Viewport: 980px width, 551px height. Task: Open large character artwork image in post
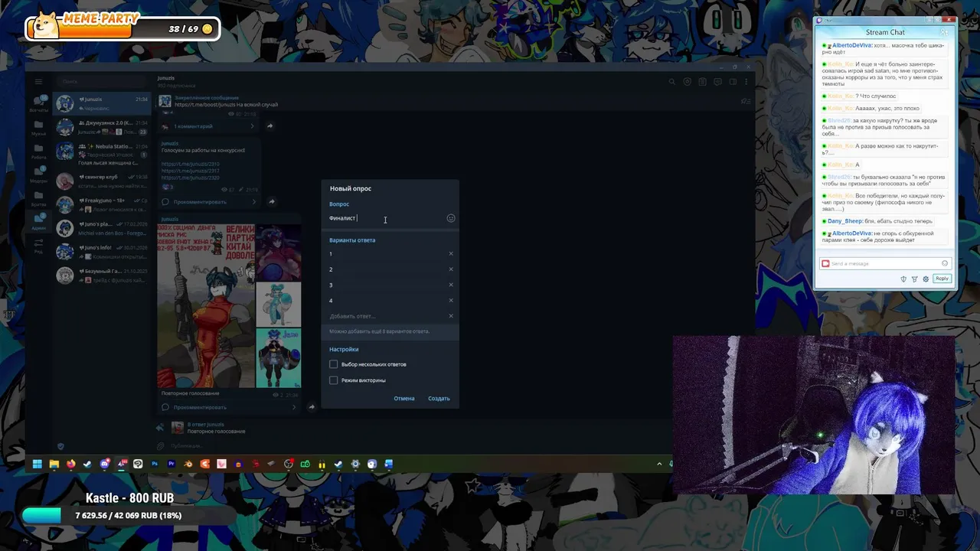[206, 306]
